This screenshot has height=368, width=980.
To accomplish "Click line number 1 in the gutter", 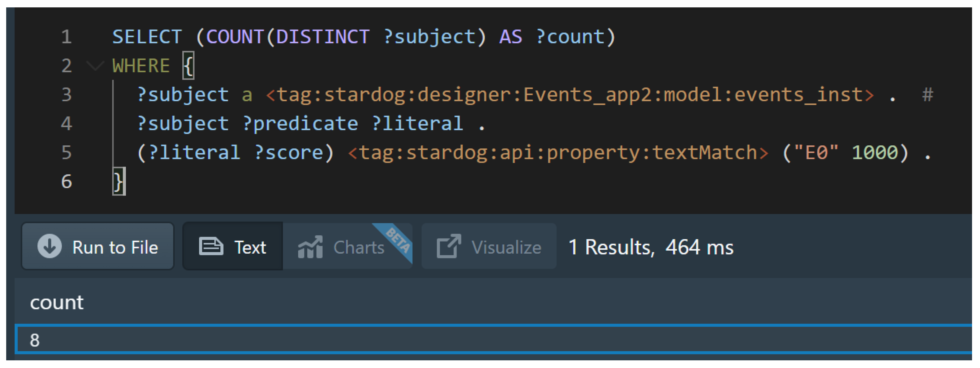I will (x=67, y=37).
